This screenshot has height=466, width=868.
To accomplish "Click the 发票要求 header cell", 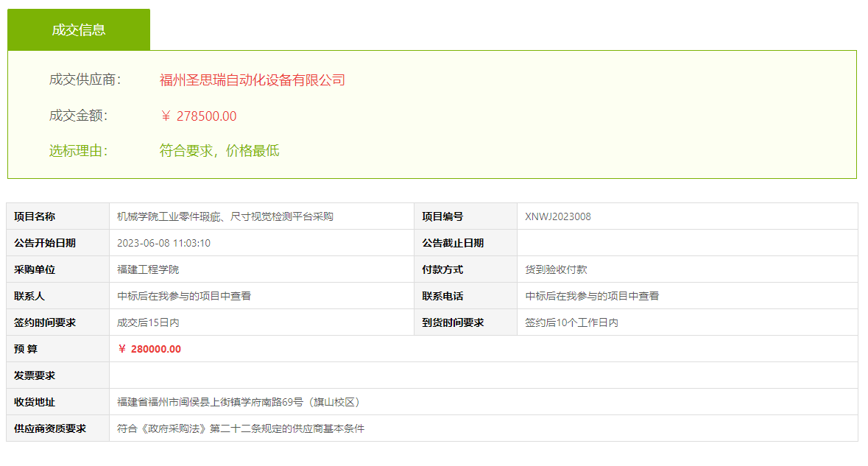I will (58, 375).
